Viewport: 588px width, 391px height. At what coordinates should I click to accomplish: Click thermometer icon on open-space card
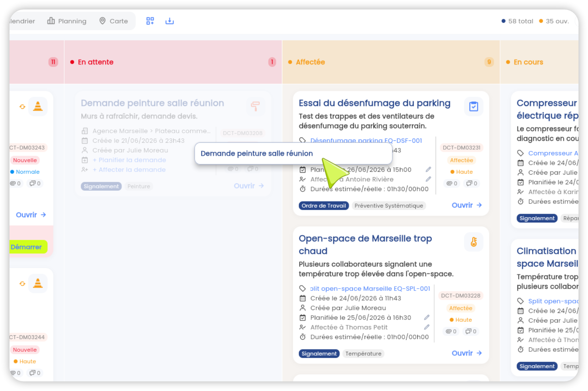(474, 242)
